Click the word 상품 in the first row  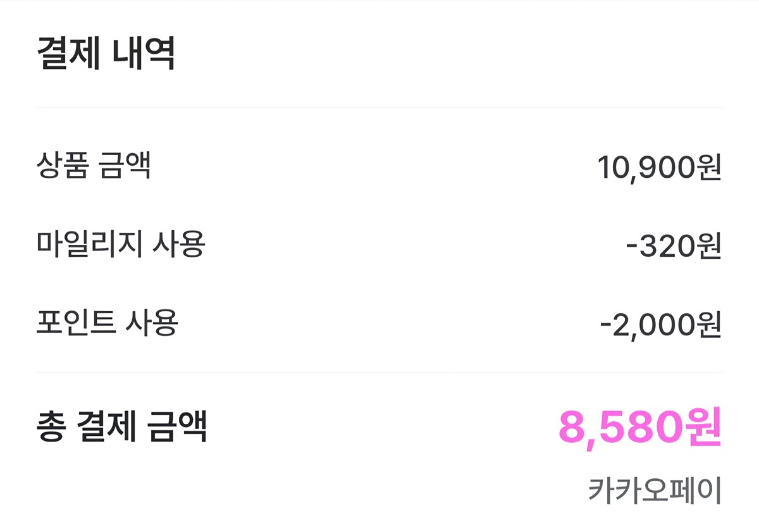(x=62, y=167)
